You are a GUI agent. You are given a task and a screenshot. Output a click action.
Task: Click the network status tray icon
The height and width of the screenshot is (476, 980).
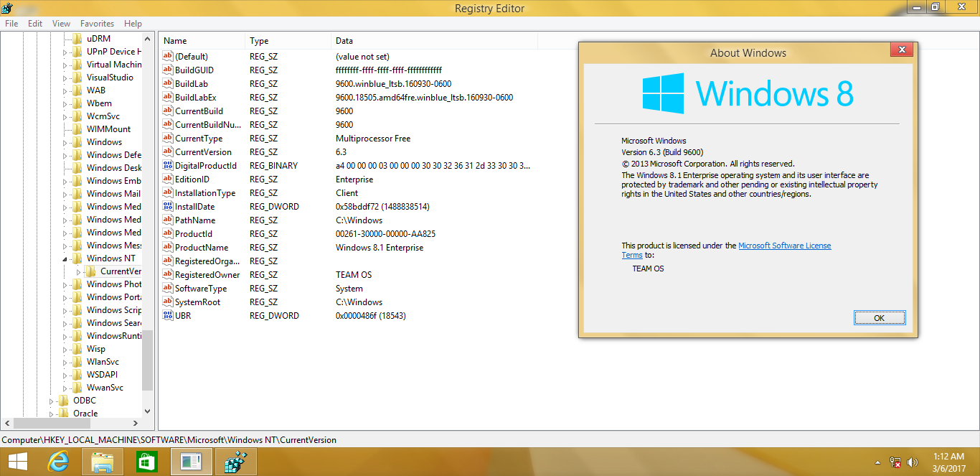click(895, 462)
